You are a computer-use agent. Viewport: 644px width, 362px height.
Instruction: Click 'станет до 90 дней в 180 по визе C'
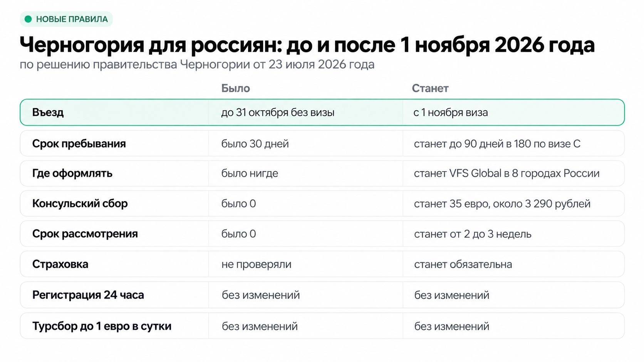[497, 144]
